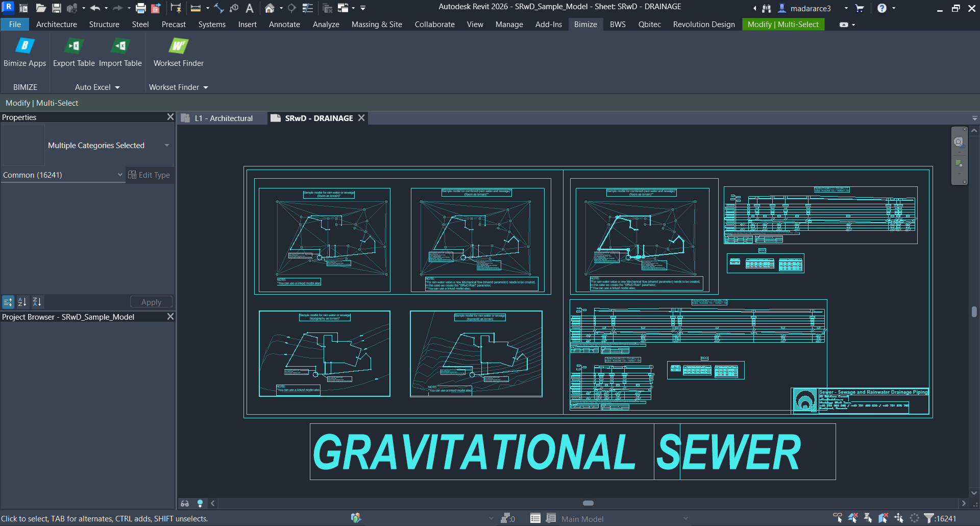Open the Bimize Apps tool
980x526 pixels.
pos(24,52)
